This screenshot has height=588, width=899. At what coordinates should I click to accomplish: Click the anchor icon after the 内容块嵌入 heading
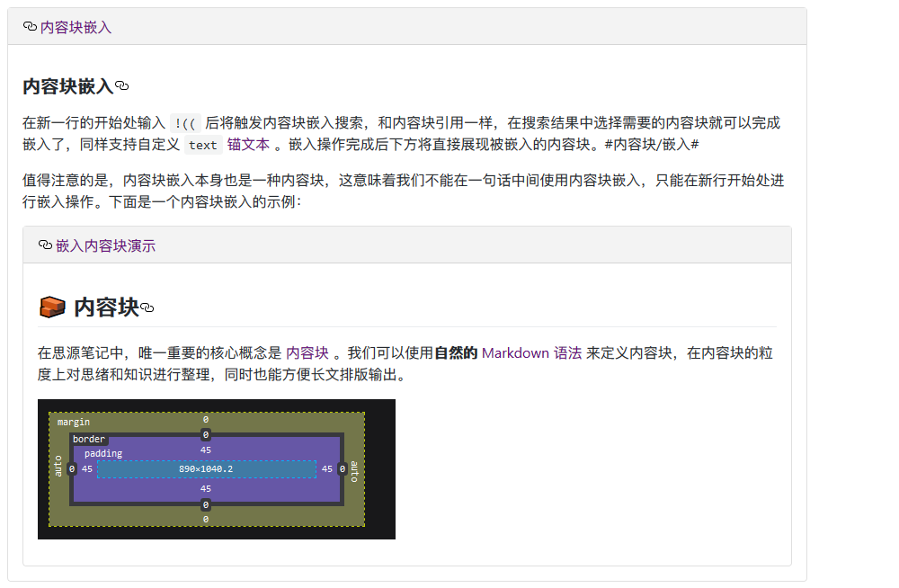point(121,86)
